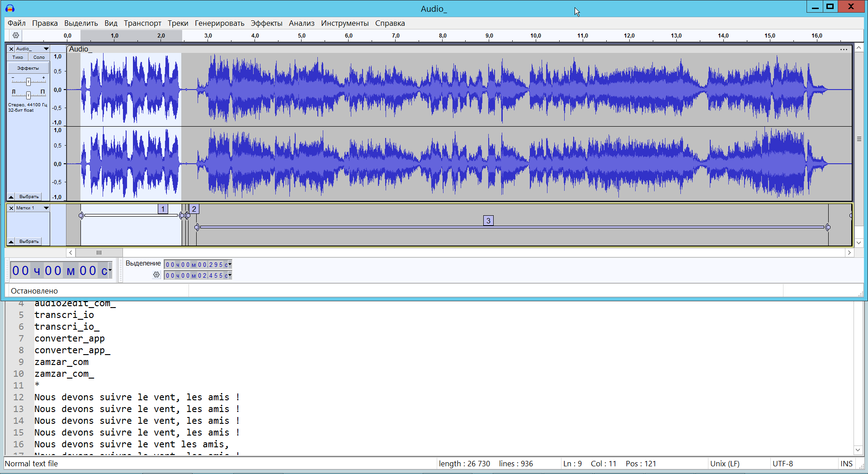Open the Audio_ track name dropdown
Viewport: 868px width, 474px height.
(x=46, y=49)
